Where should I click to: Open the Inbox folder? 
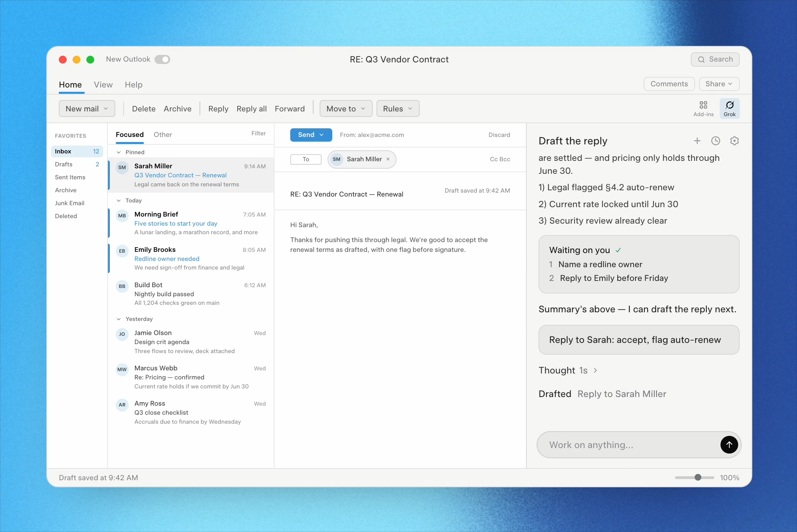coord(77,151)
